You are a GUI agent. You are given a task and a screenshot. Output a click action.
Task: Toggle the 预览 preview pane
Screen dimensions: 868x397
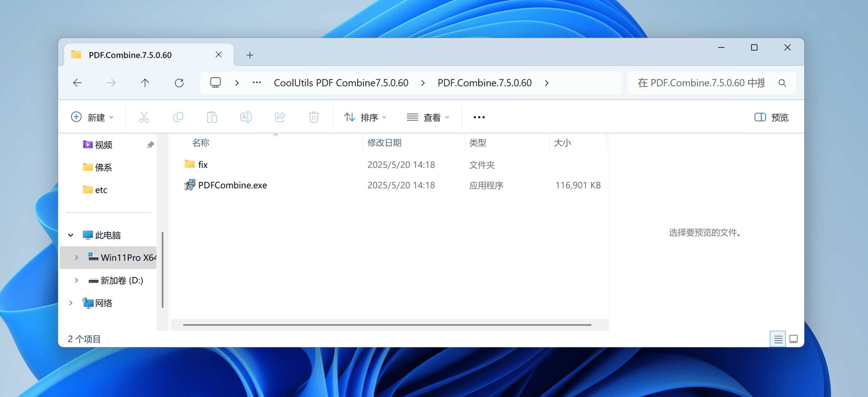(771, 117)
